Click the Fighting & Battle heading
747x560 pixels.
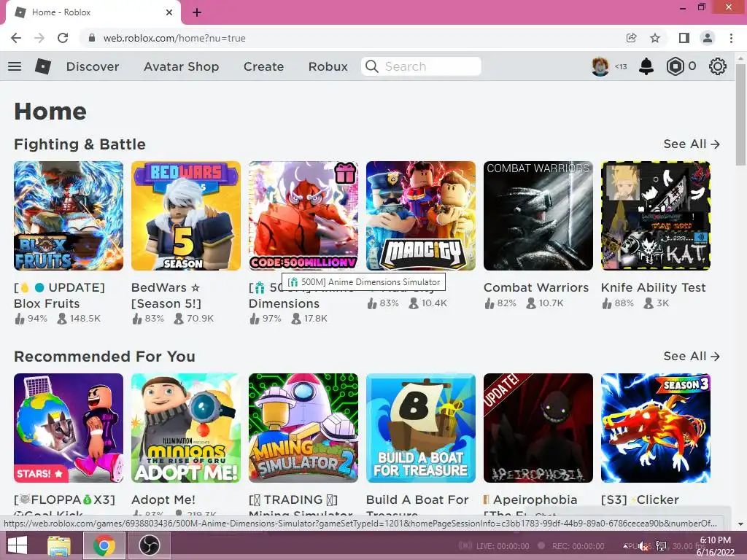coord(80,144)
